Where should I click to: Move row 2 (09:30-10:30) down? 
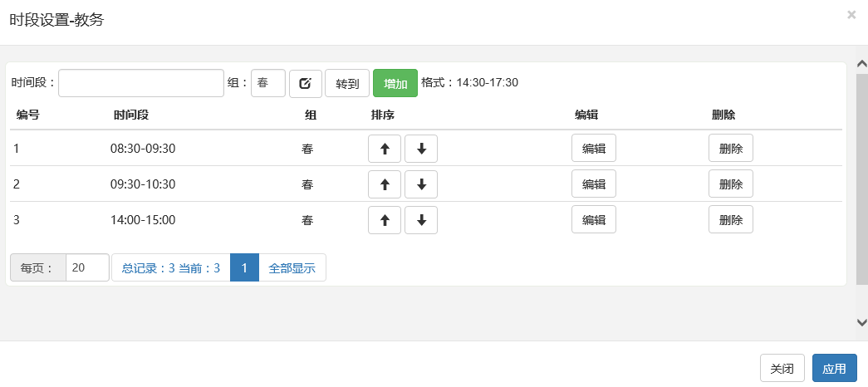click(x=421, y=184)
